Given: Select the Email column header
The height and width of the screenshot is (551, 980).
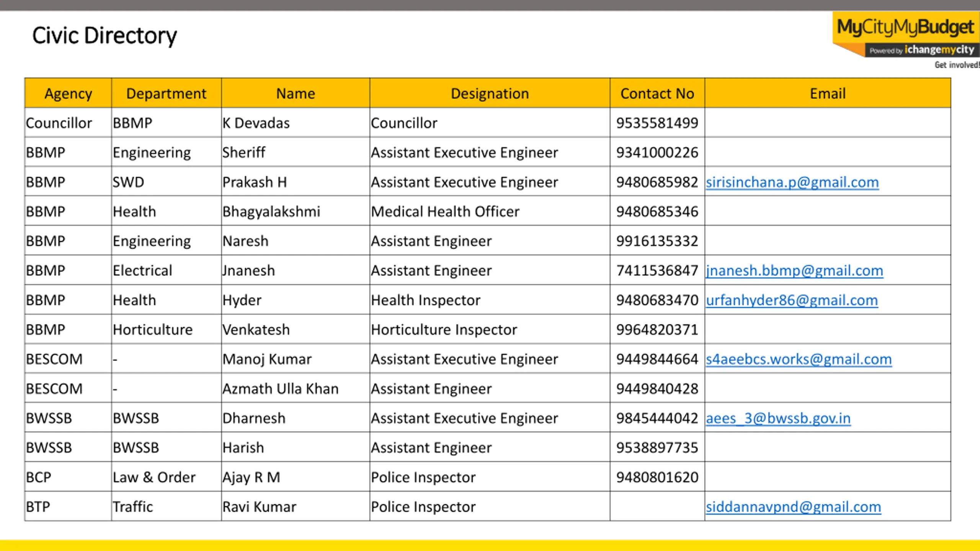Looking at the screenshot, I should (x=827, y=93).
